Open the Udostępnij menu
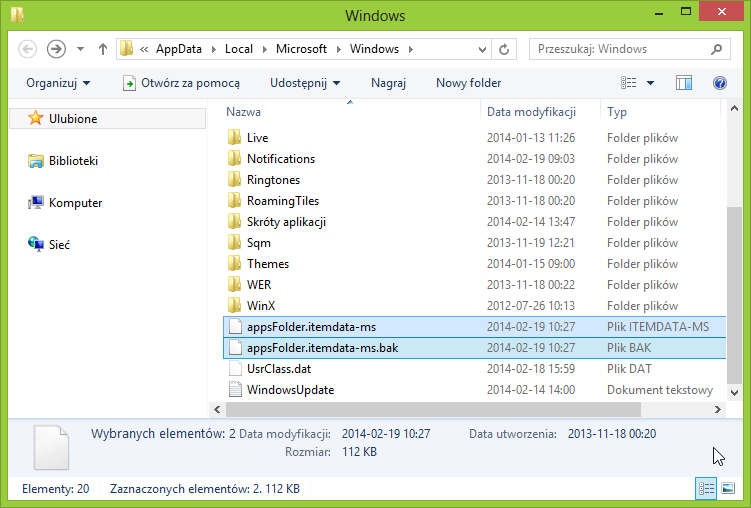Screen dimensions: 751x508 tap(305, 83)
